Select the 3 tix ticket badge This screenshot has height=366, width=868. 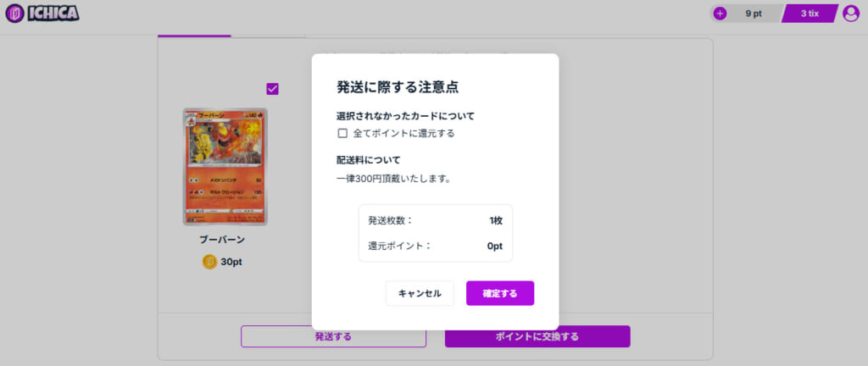pos(809,14)
